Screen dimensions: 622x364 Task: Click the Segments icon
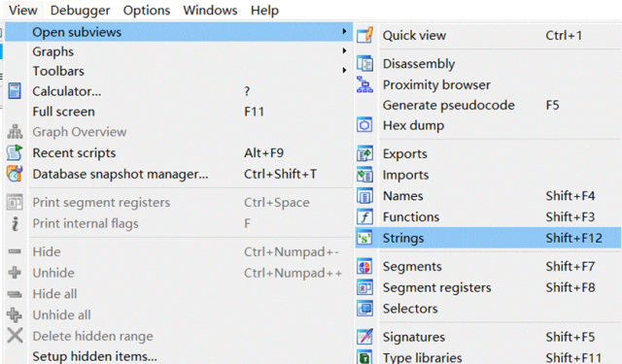click(365, 266)
